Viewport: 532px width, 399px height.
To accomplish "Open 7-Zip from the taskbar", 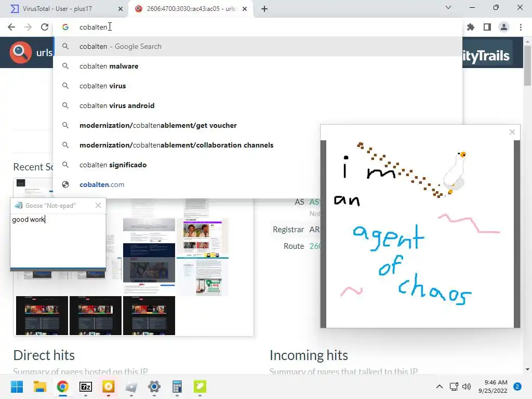I will click(86, 387).
